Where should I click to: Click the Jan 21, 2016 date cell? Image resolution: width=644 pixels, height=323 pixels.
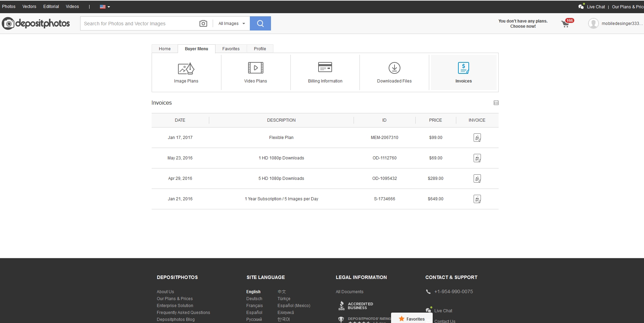[x=180, y=199]
